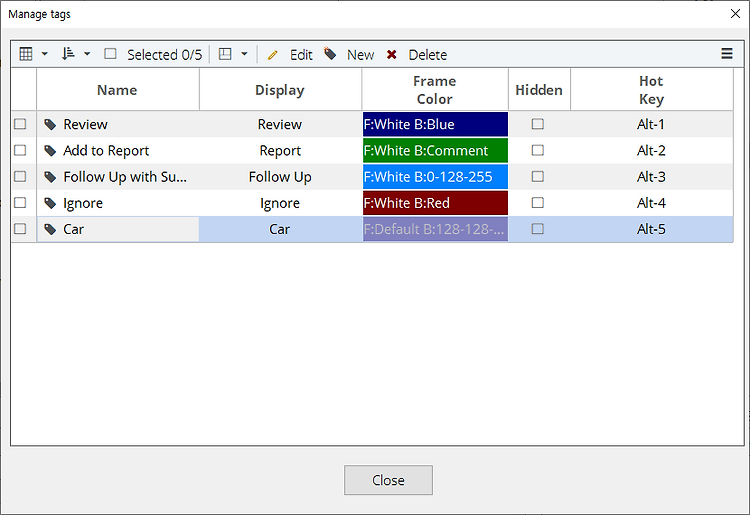750x515 pixels.
Task: Check the Review row selection checkbox
Action: point(20,124)
